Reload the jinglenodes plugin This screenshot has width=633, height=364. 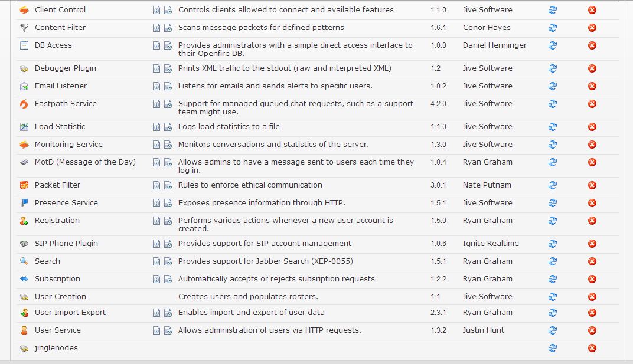(x=553, y=349)
